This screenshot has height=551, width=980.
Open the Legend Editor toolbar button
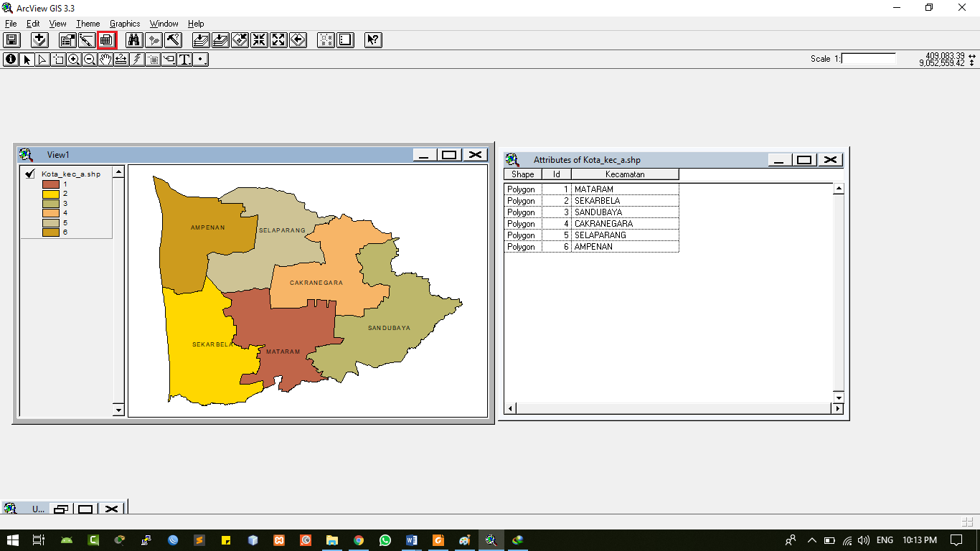click(87, 40)
